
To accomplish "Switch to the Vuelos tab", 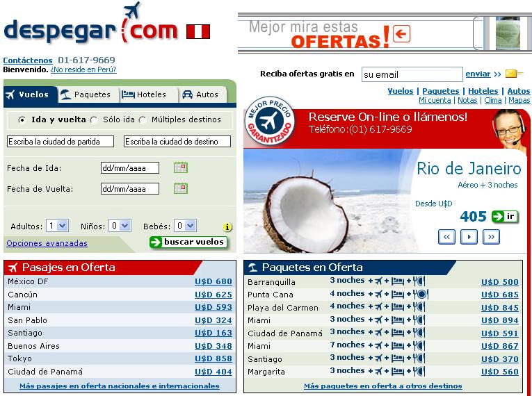I will [30, 94].
